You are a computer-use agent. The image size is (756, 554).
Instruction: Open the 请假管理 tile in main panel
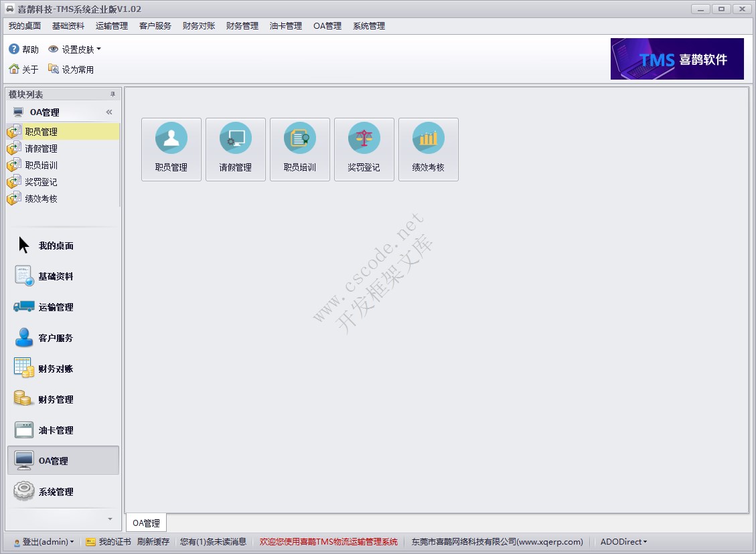pyautogui.click(x=235, y=149)
